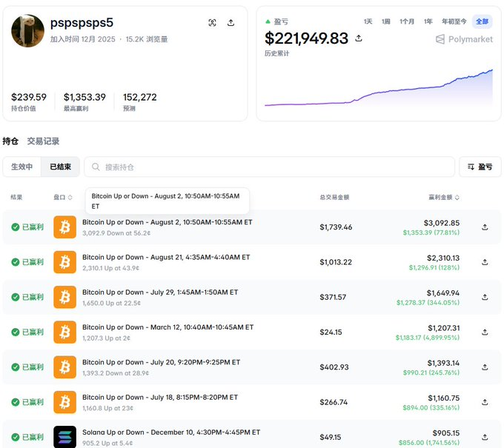504x448 pixels.
Task: Open Bitcoin icon for July 18 market
Action: pyautogui.click(x=65, y=402)
